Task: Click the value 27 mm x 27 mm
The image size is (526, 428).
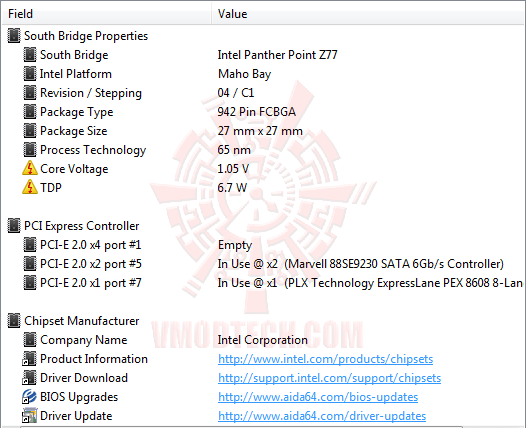Action: pos(260,131)
